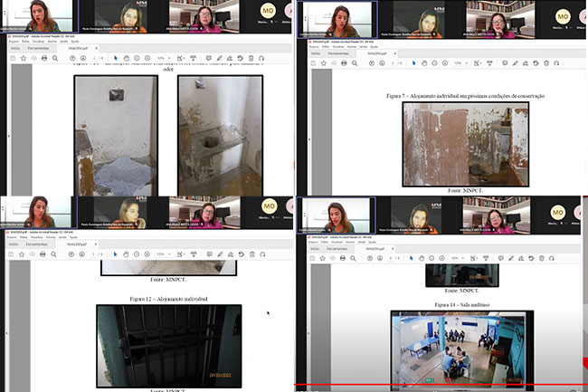The height and width of the screenshot is (392, 588).
Task: Go to previous page in top-left Acrobat window
Action: (72, 58)
